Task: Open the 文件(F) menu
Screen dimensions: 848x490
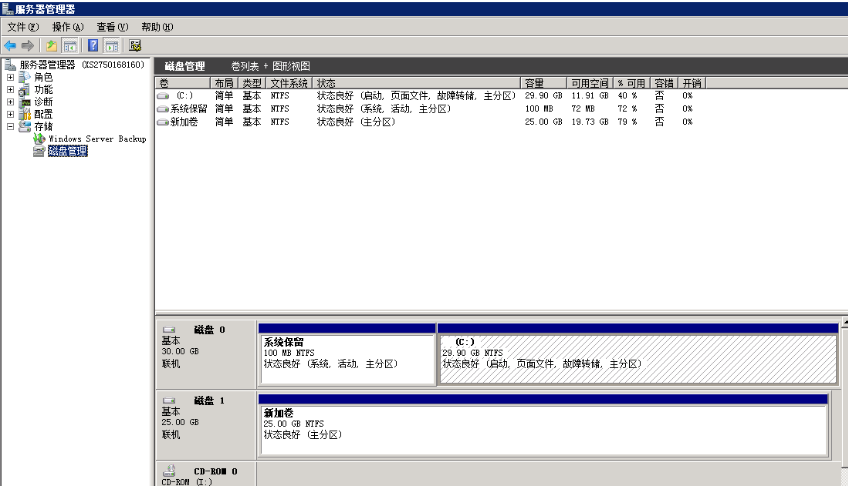Action: (23, 27)
